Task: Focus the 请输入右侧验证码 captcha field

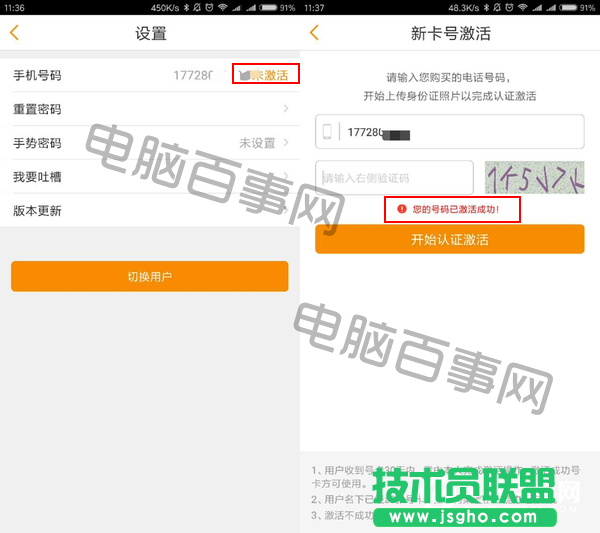Action: (x=394, y=178)
